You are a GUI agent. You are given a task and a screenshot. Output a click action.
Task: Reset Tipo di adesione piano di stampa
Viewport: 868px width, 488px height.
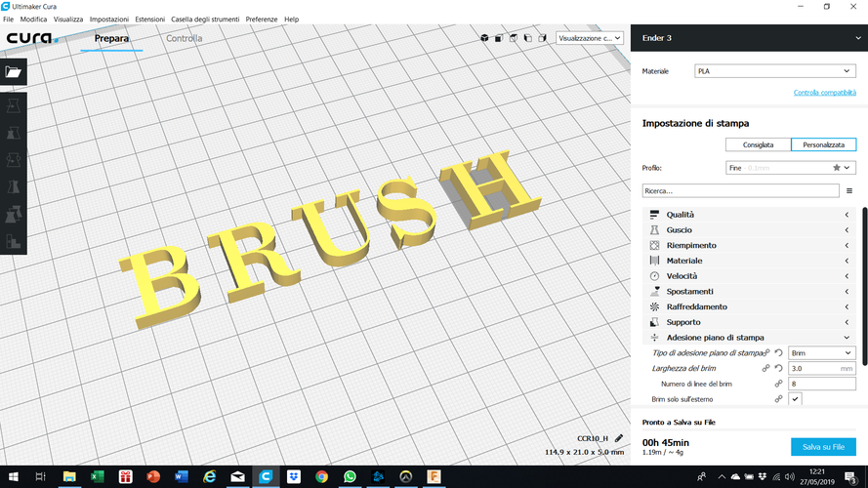(x=779, y=352)
